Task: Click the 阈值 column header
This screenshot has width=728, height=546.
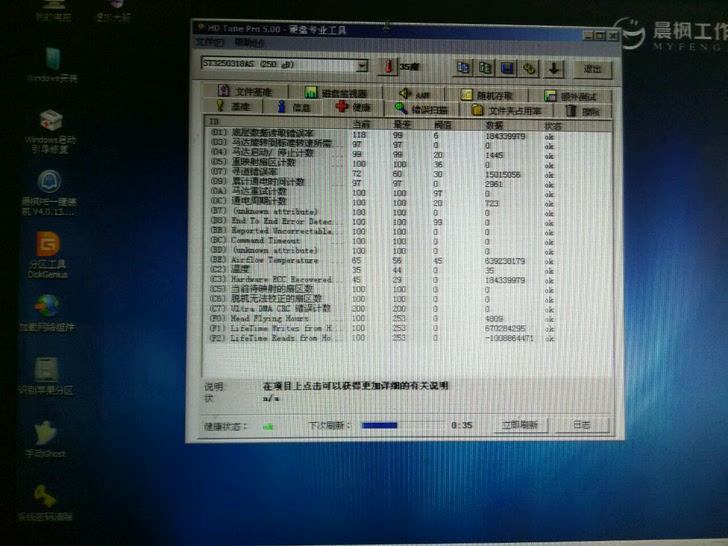Action: click(456, 125)
